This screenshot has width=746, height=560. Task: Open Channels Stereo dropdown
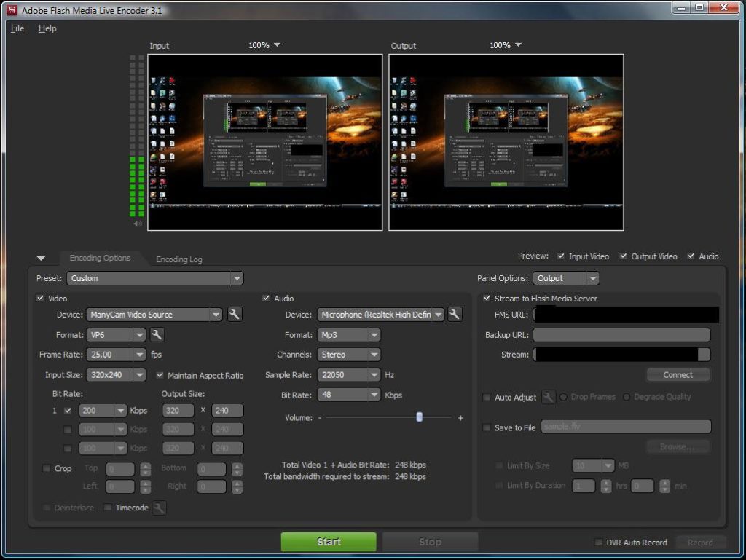point(349,355)
